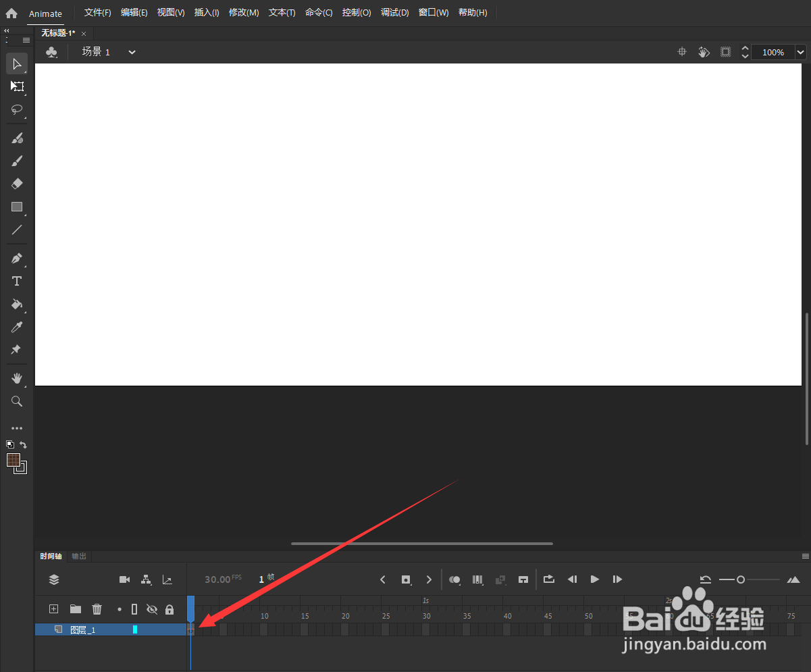Add a camera layer
The width and height of the screenshot is (811, 672).
coord(124,579)
